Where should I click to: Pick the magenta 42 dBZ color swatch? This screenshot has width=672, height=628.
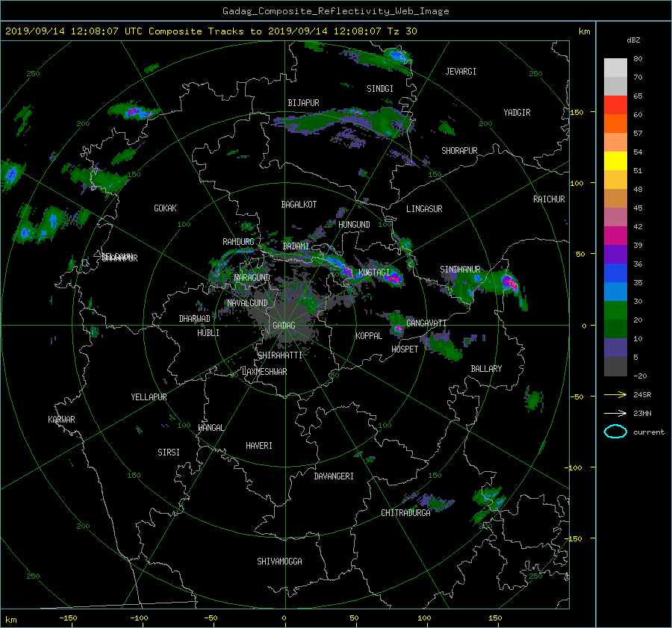615,235
